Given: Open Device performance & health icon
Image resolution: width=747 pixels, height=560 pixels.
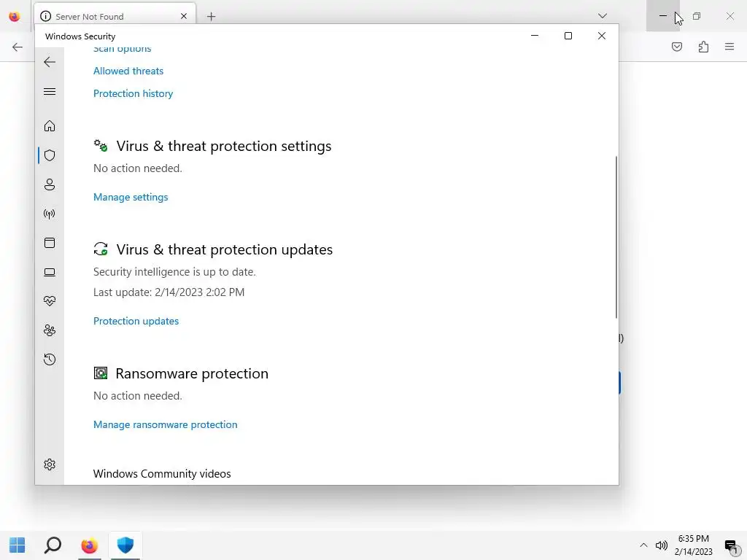Looking at the screenshot, I should [x=50, y=301].
